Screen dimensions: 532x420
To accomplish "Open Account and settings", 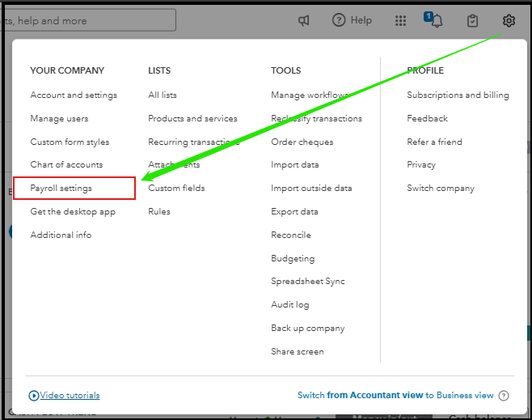I will click(x=74, y=95).
